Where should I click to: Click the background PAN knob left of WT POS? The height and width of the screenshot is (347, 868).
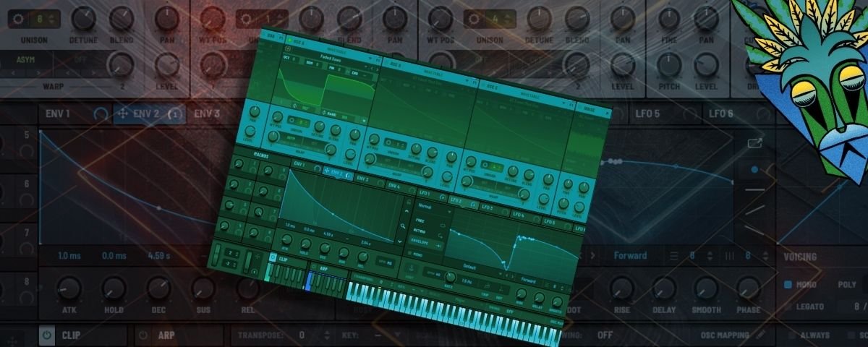(x=168, y=17)
